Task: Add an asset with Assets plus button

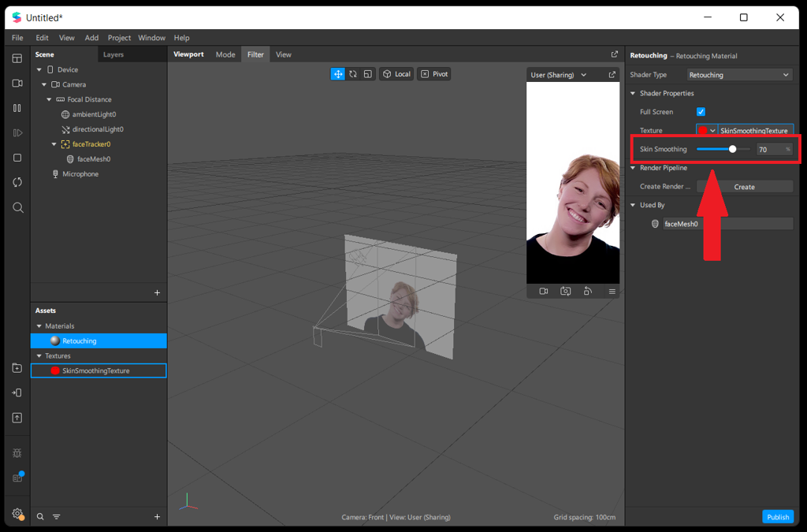Action: pos(157,516)
